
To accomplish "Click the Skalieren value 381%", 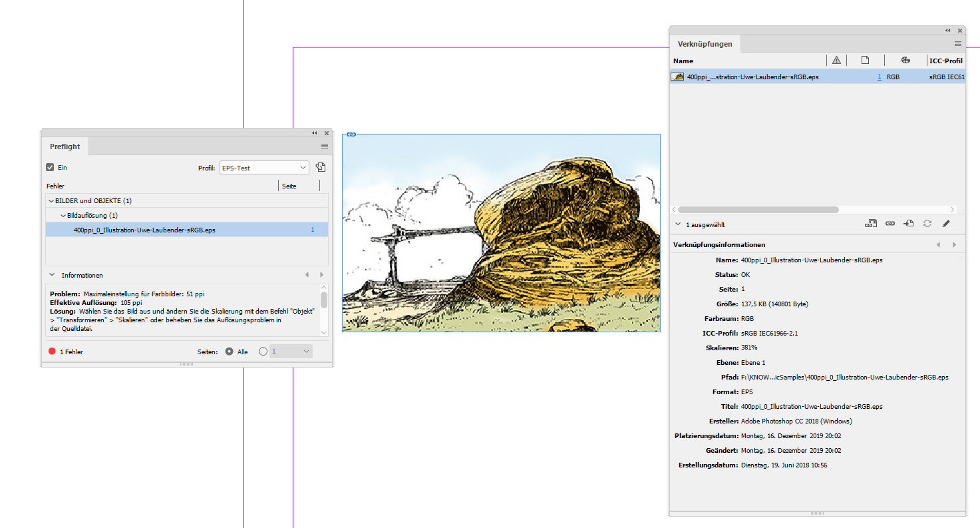I will point(749,348).
